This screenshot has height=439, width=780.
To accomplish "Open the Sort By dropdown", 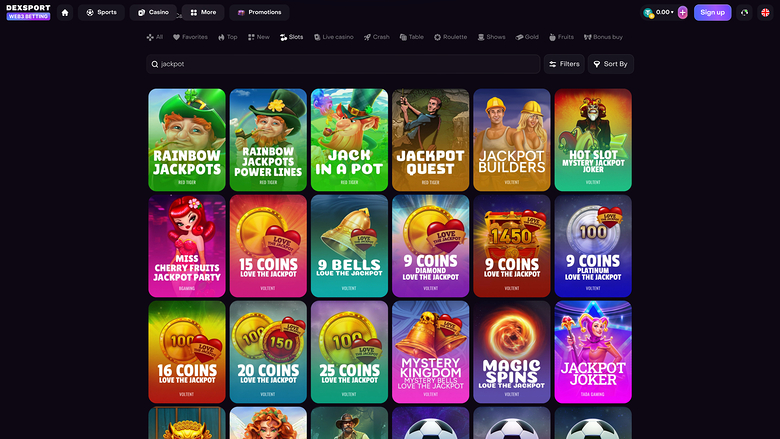I will [610, 64].
